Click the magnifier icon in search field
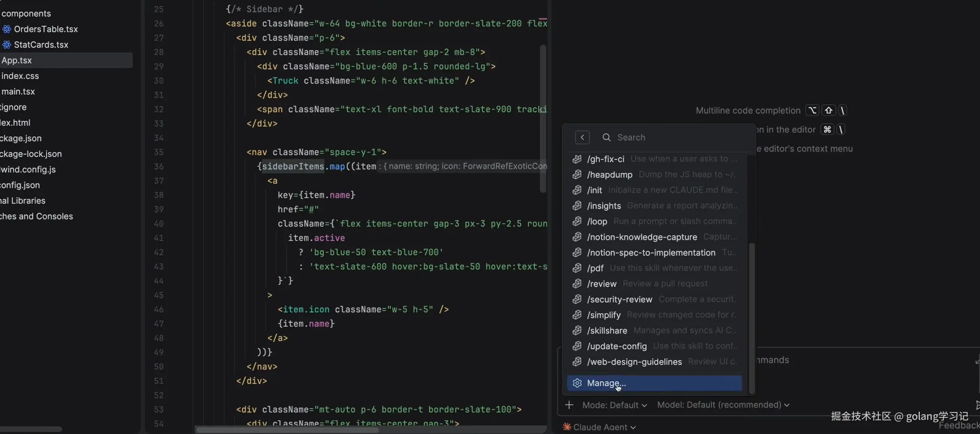 [606, 137]
